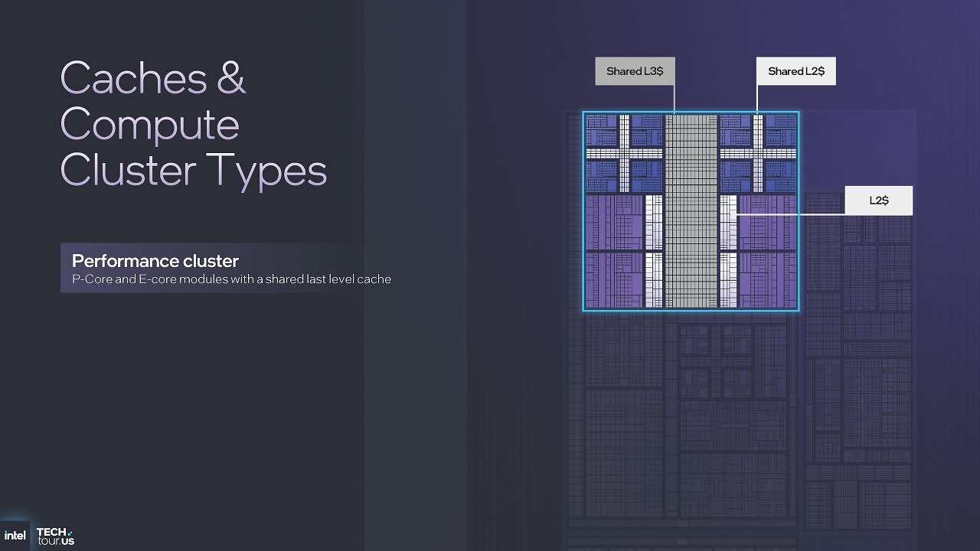980x551 pixels.
Task: Click the white L2 strip beside left upper P-core
Action: [654, 222]
